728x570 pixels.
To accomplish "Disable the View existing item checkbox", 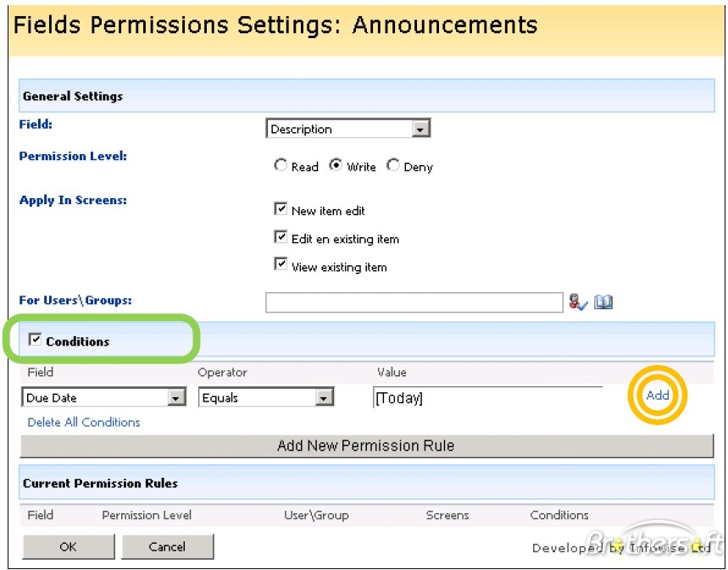I will (x=281, y=265).
